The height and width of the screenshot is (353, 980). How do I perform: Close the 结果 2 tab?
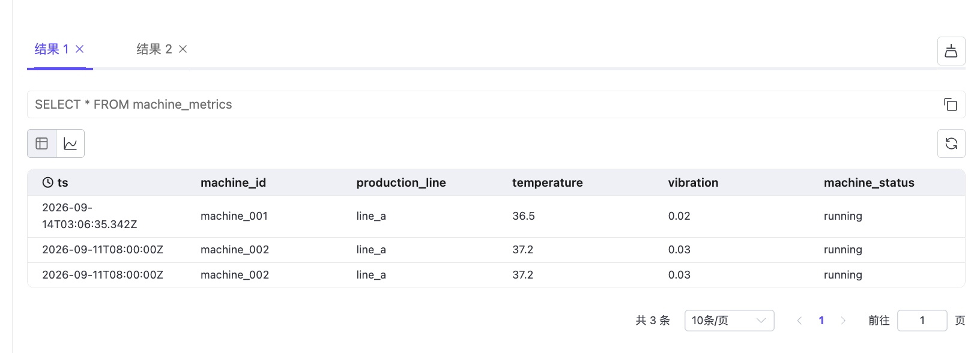[183, 49]
